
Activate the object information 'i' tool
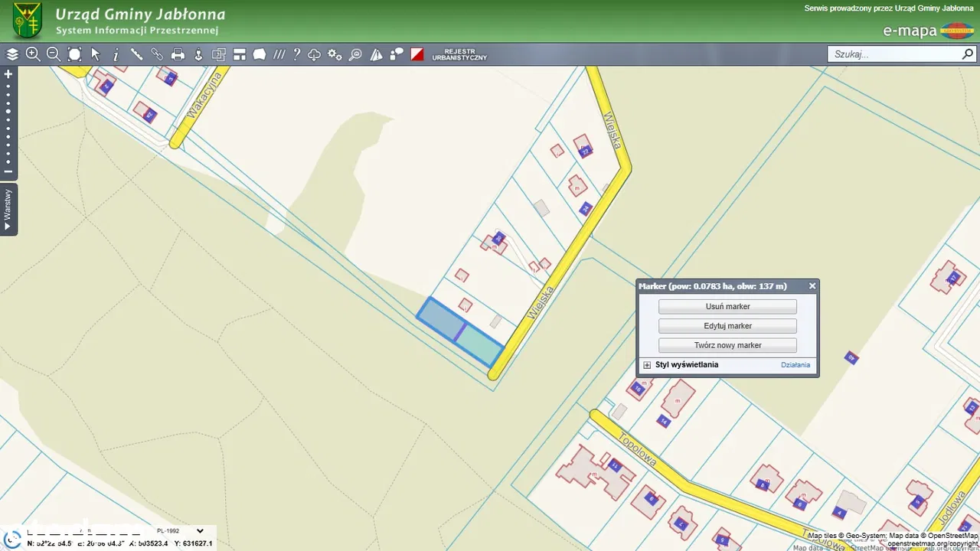[116, 54]
